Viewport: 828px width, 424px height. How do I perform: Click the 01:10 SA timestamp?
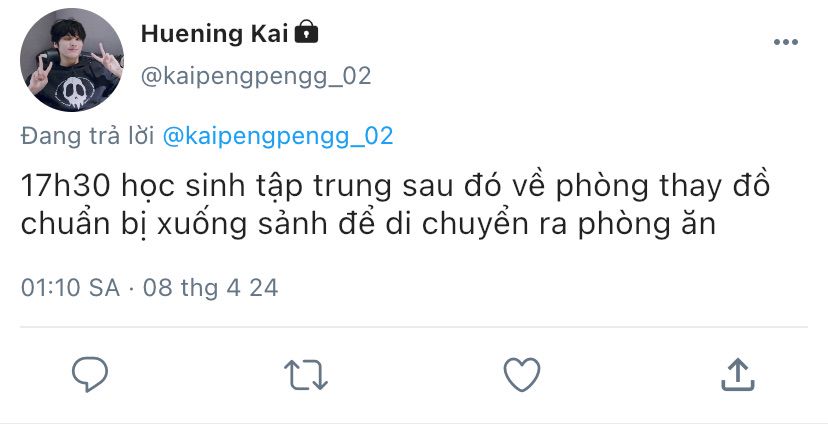(70, 288)
